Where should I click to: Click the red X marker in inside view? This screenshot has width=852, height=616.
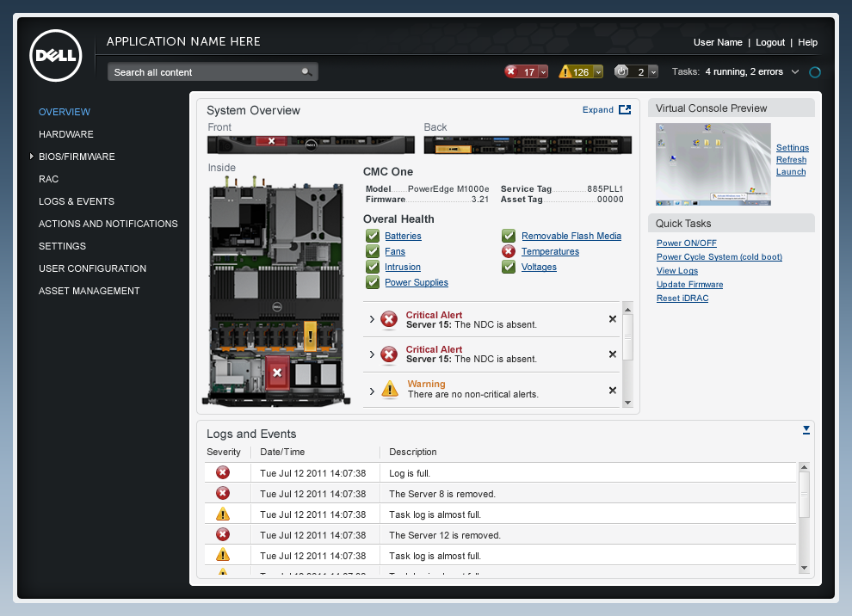[x=277, y=373]
